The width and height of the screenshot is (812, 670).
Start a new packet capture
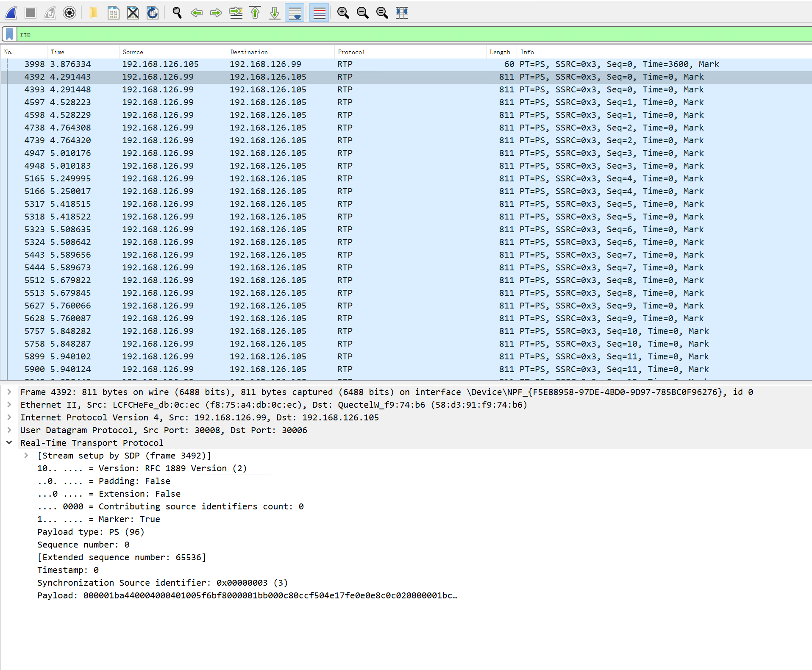(x=11, y=13)
